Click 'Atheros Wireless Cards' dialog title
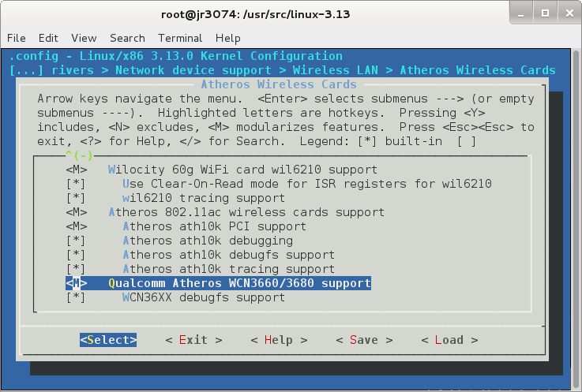The width and height of the screenshot is (582, 392). click(x=279, y=84)
